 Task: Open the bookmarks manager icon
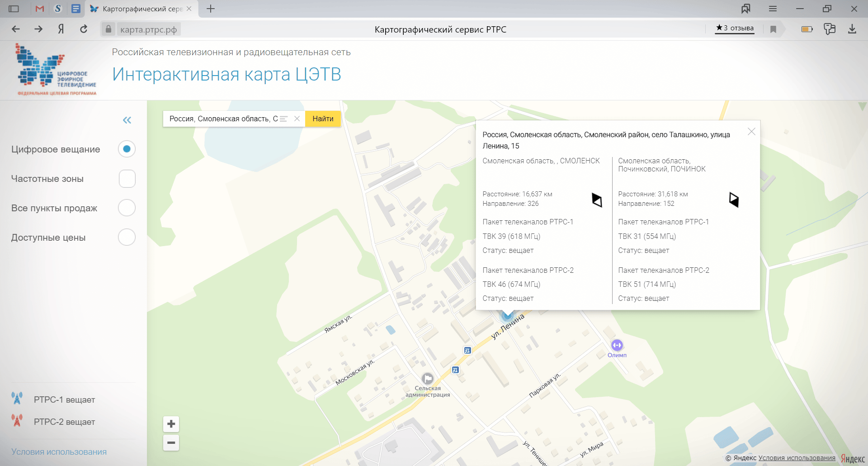(745, 9)
